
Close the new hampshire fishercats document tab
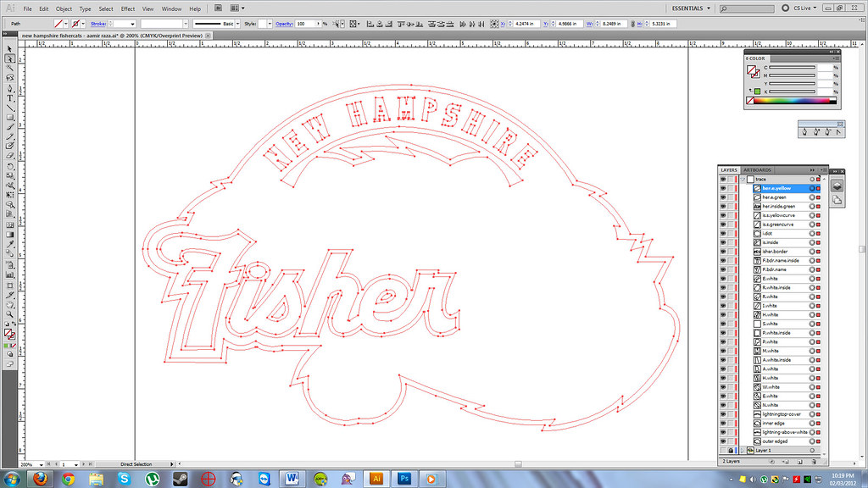click(208, 36)
